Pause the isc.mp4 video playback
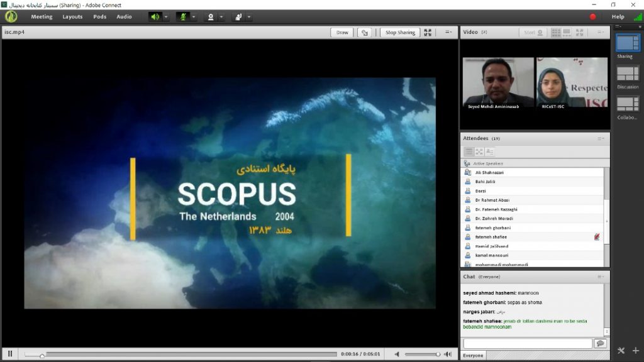This screenshot has width=644, height=362. pyautogui.click(x=10, y=354)
